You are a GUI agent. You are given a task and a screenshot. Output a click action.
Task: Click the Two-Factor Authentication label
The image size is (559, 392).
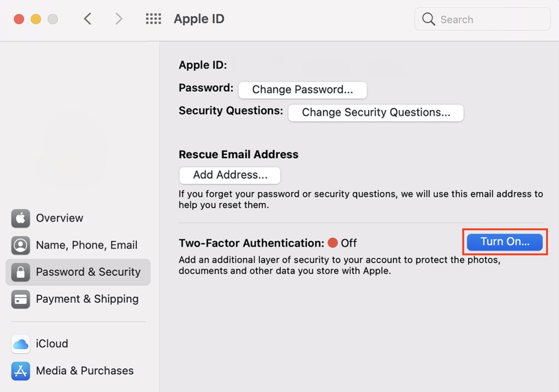[x=251, y=243]
